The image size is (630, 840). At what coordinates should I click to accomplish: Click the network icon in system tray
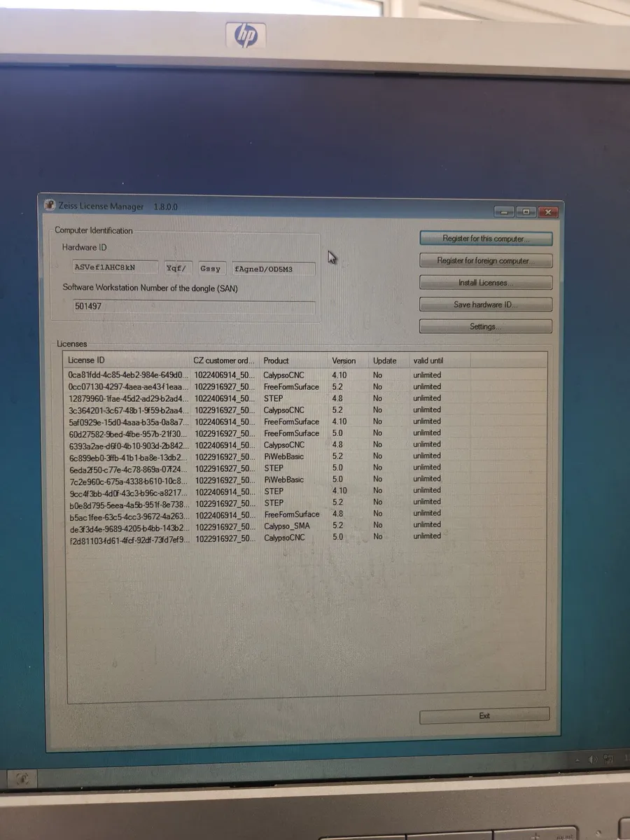tap(609, 759)
